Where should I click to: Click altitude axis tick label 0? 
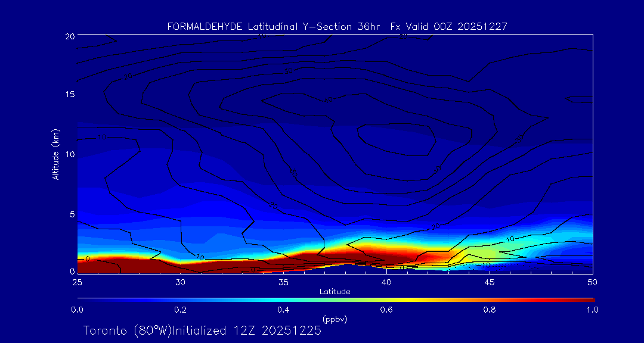point(72,271)
